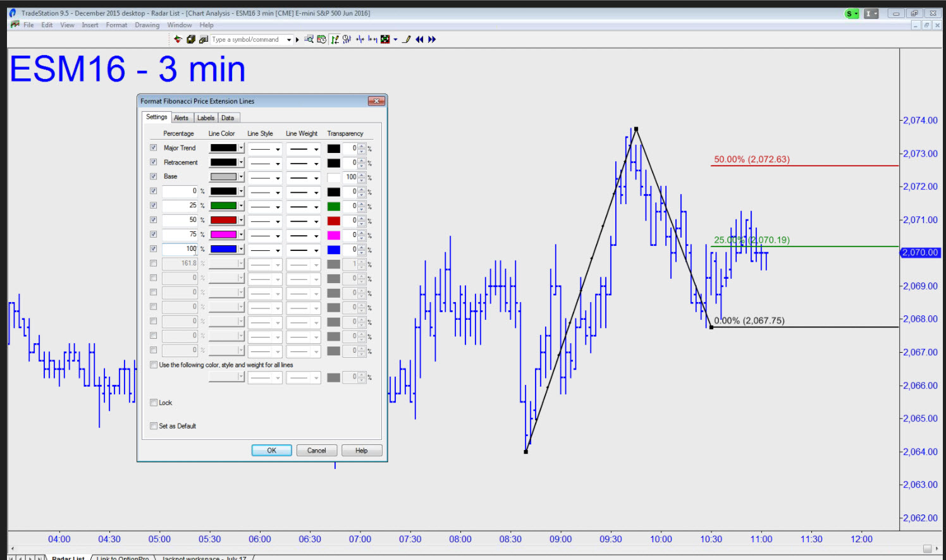
Task: Click the red transparency swatch for 50%
Action: point(334,221)
